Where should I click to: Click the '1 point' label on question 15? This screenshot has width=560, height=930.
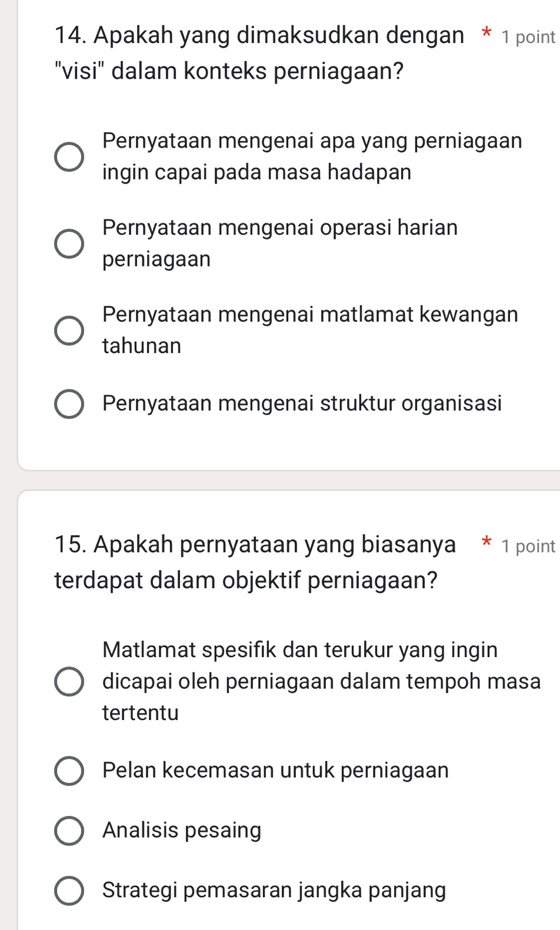tap(528, 546)
